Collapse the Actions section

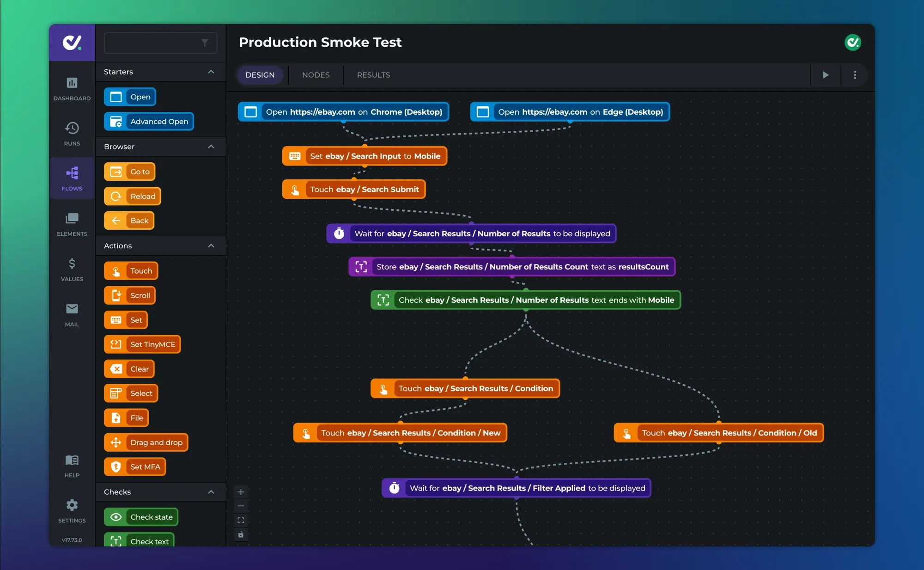point(211,245)
